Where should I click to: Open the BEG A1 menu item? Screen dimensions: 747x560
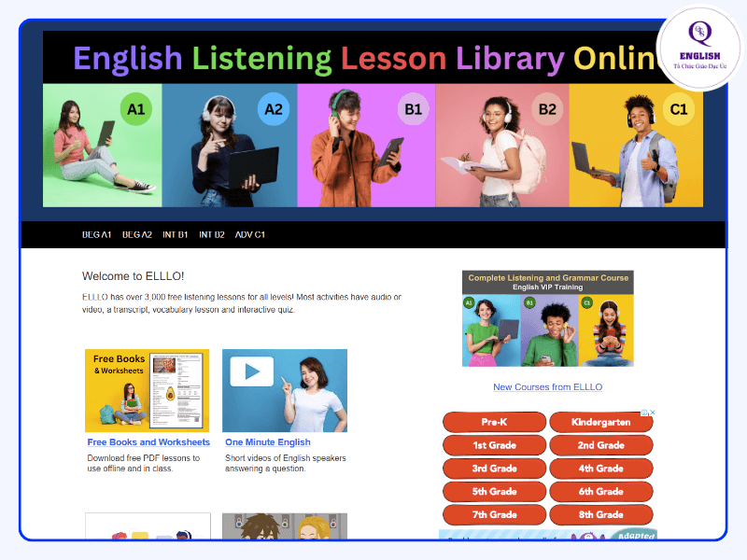coord(97,235)
